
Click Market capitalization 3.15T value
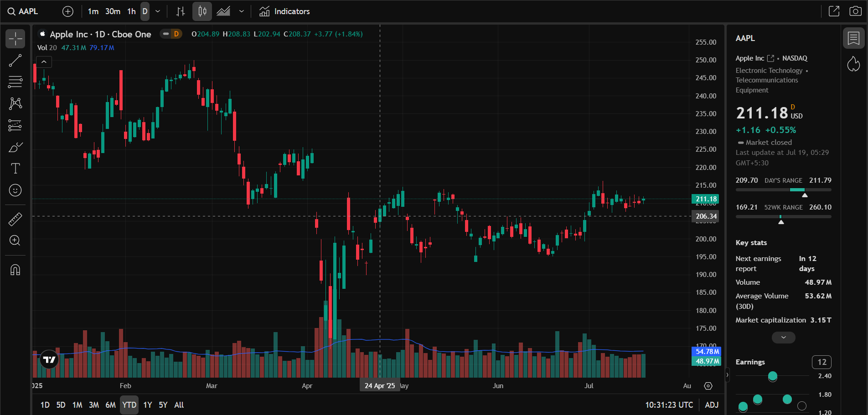[821, 320]
